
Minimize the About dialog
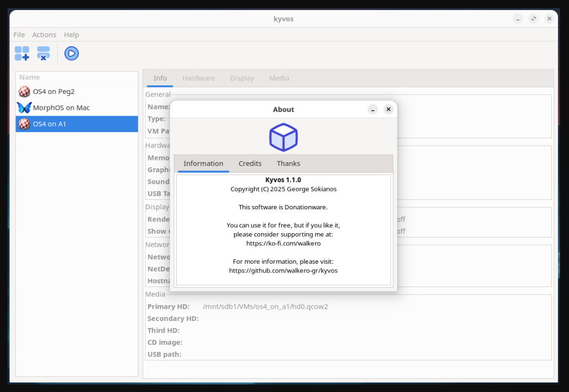click(x=373, y=109)
